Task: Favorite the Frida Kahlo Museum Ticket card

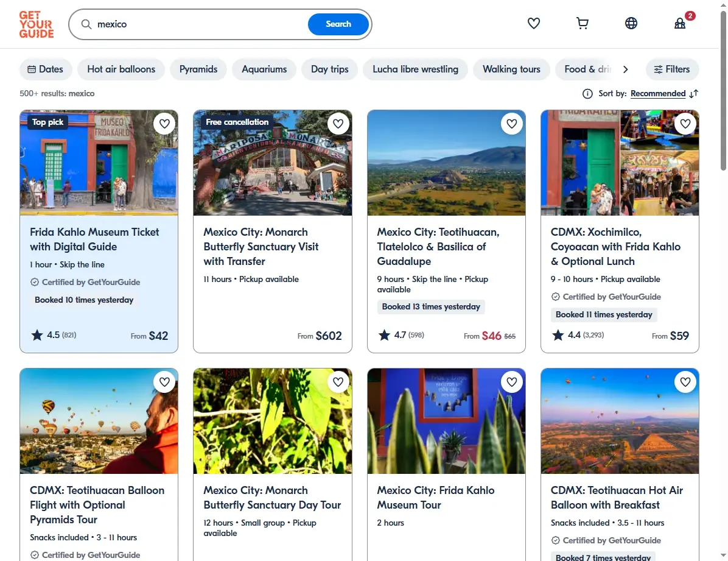Action: point(164,124)
